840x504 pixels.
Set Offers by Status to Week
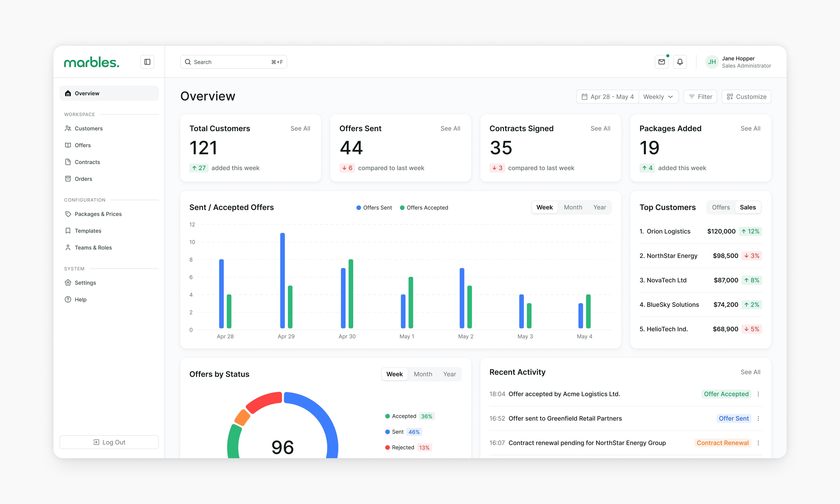click(395, 374)
